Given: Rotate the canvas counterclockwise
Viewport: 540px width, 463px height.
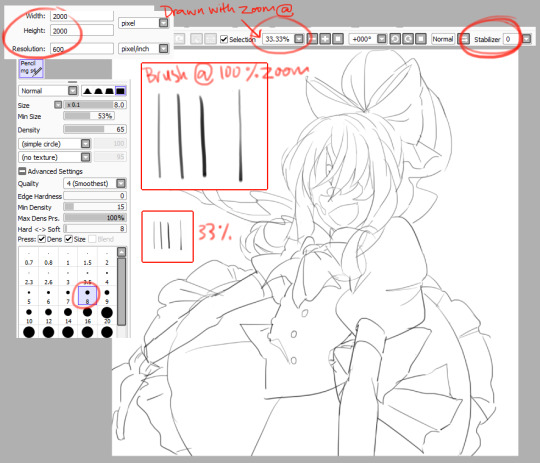Looking at the screenshot, I should point(395,39).
